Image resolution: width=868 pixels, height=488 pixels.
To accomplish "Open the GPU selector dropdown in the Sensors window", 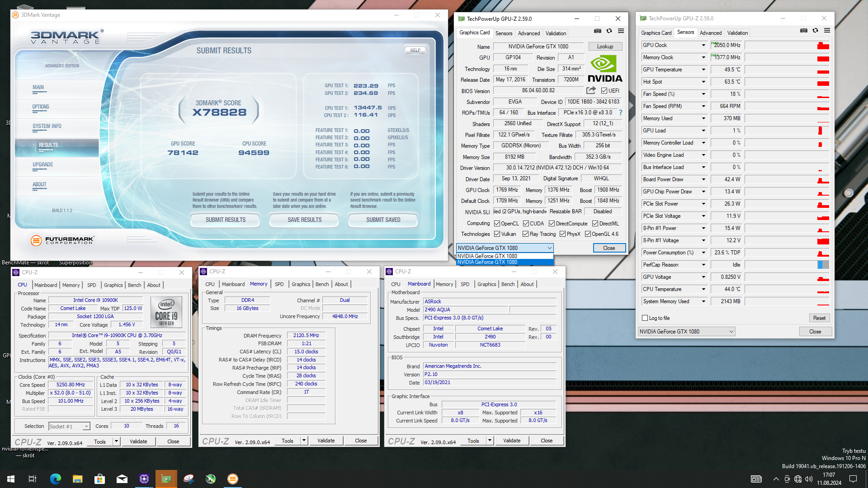I will pos(686,332).
